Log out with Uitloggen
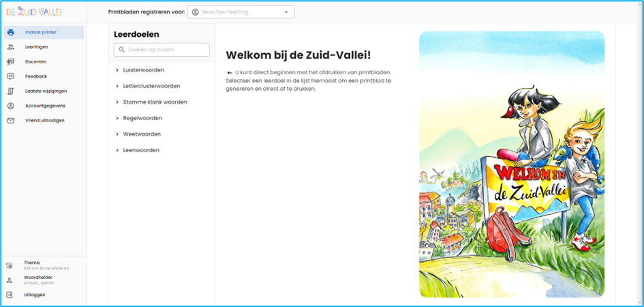 coord(44,295)
